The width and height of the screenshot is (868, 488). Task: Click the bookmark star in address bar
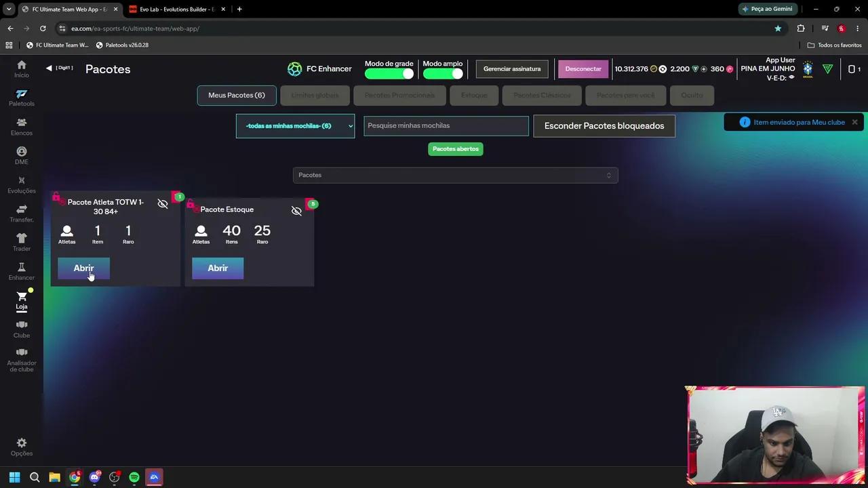click(x=778, y=28)
